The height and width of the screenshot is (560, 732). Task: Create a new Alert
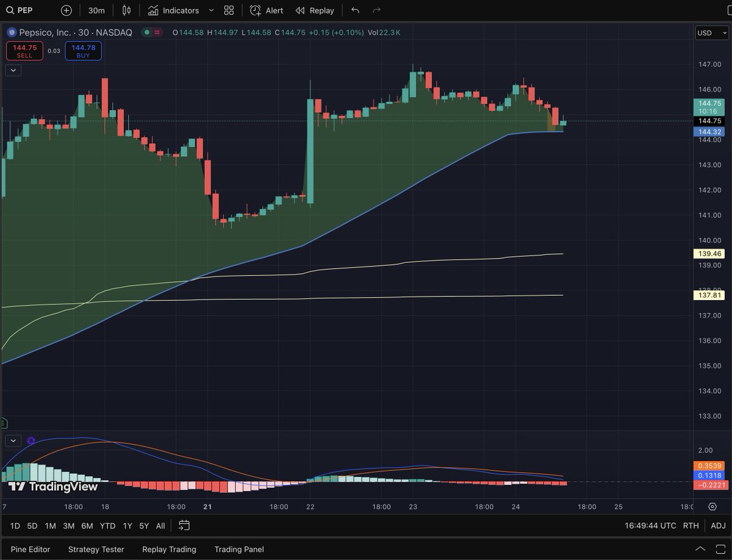[267, 10]
